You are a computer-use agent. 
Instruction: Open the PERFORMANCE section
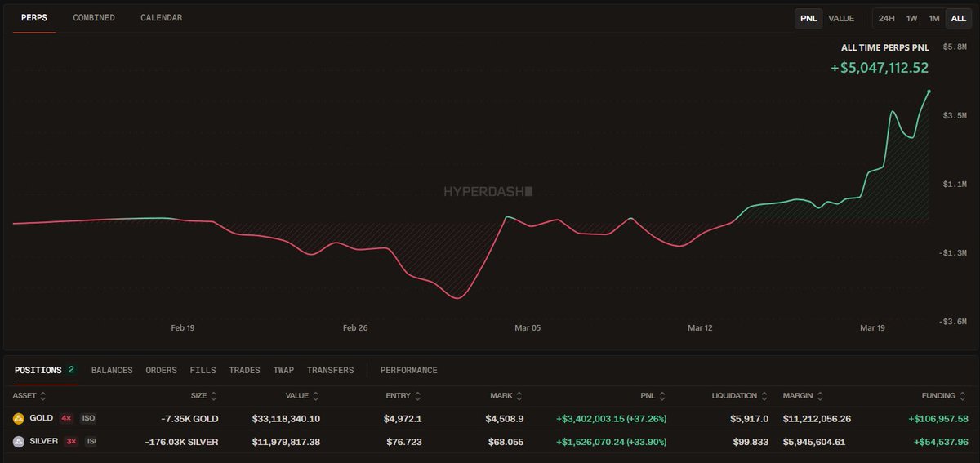point(408,370)
